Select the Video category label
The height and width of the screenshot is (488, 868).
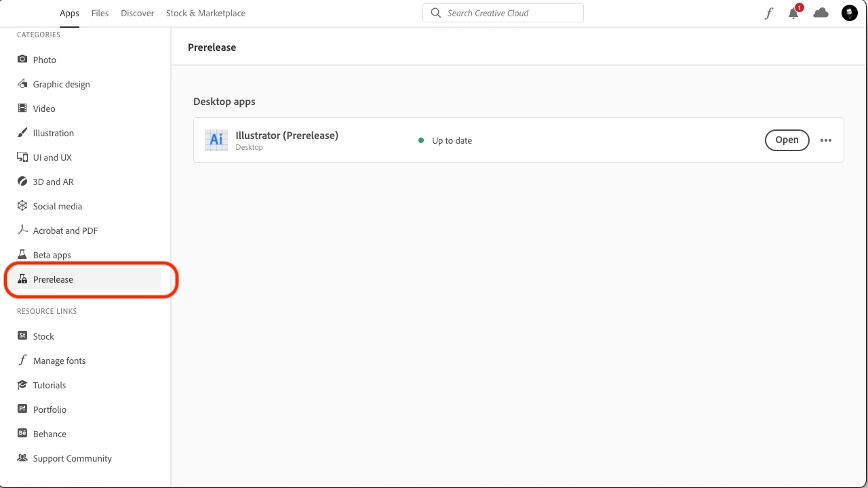44,108
